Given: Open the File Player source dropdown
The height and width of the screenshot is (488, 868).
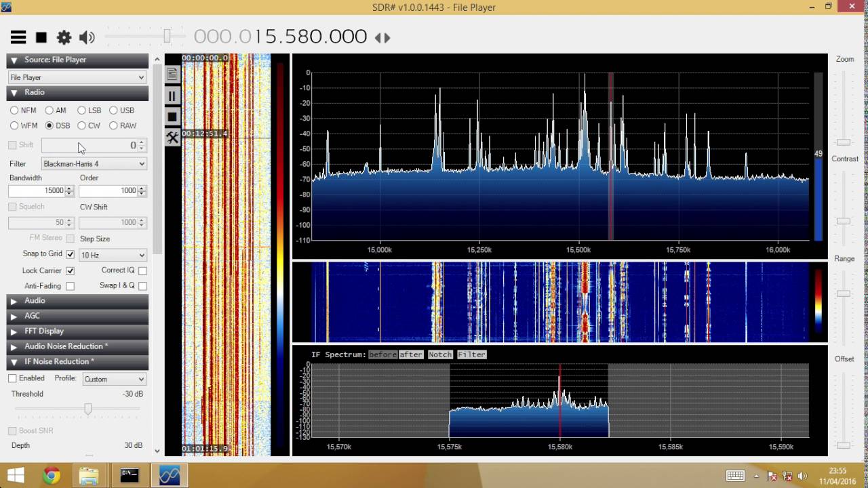Looking at the screenshot, I should pyautogui.click(x=77, y=77).
